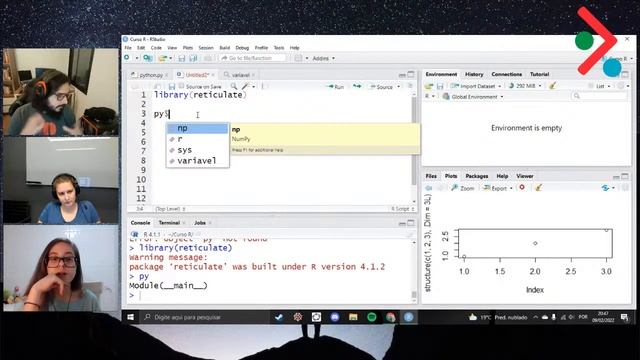Open the New File toolbar icon
This screenshot has width=640, height=360.
coord(127,58)
